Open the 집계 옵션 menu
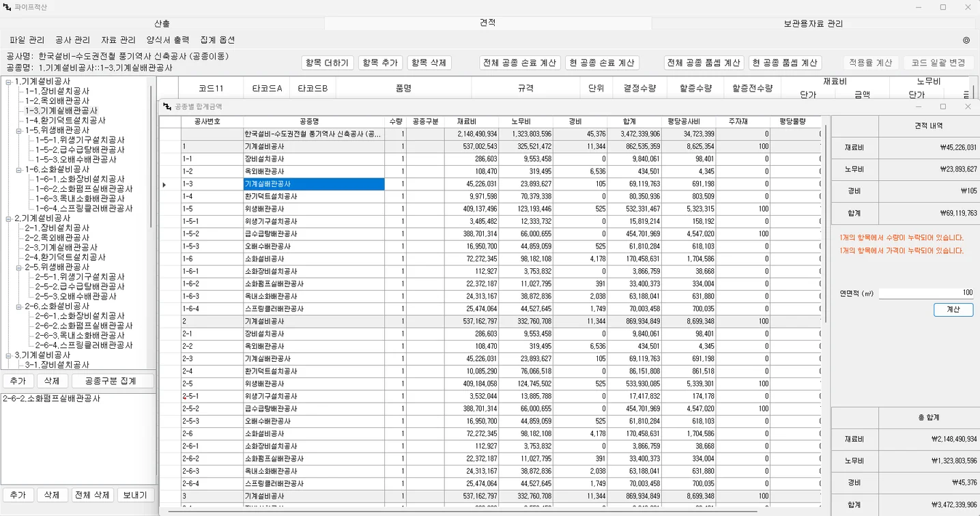This screenshot has height=516, width=980. (x=218, y=40)
